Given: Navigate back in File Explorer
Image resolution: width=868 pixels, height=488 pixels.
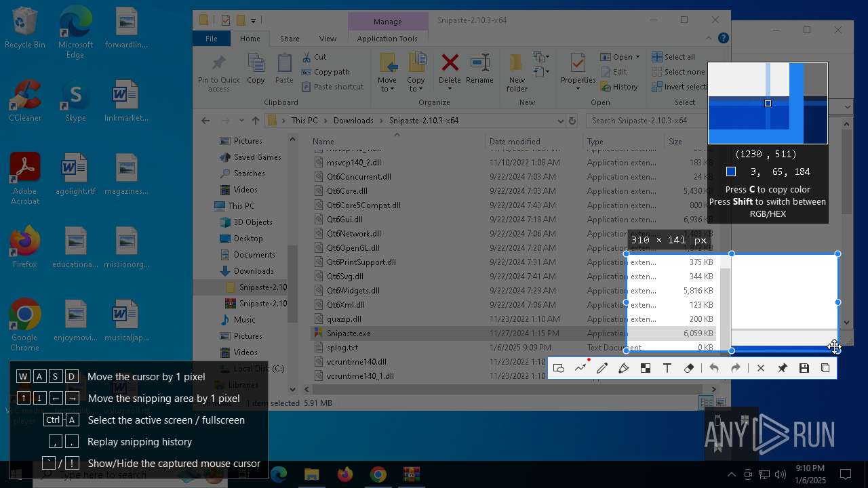Looking at the screenshot, I should (x=205, y=121).
